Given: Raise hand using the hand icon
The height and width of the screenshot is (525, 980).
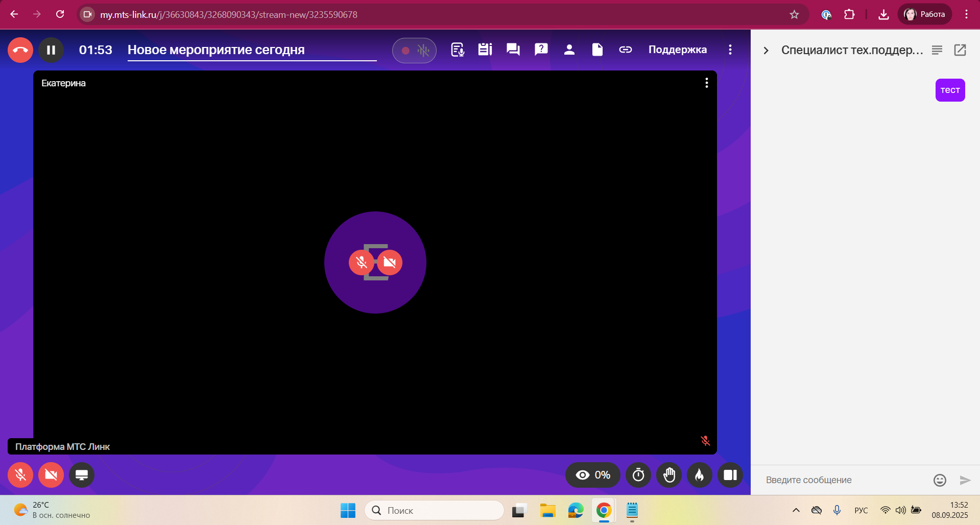Looking at the screenshot, I should pos(669,475).
